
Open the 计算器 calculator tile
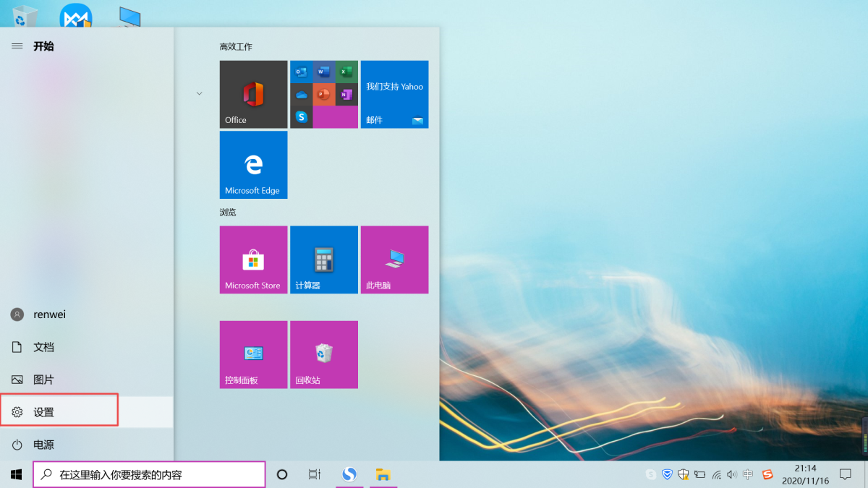(x=323, y=260)
